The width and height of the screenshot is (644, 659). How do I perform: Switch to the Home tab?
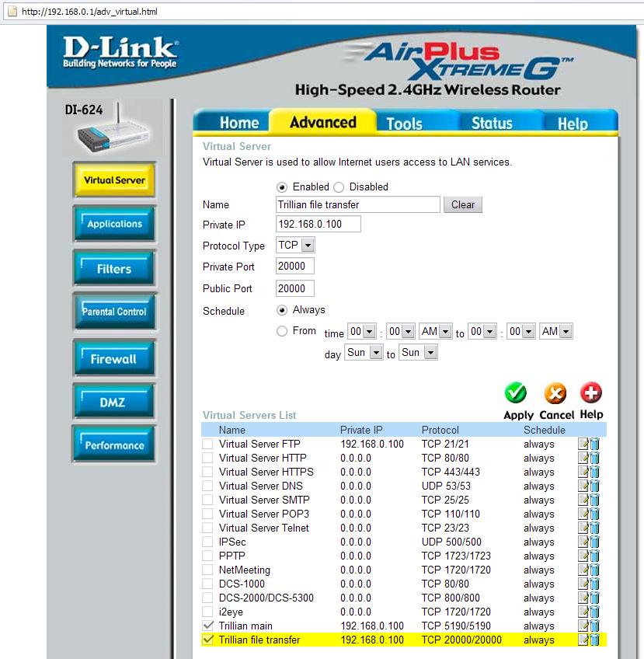[238, 123]
